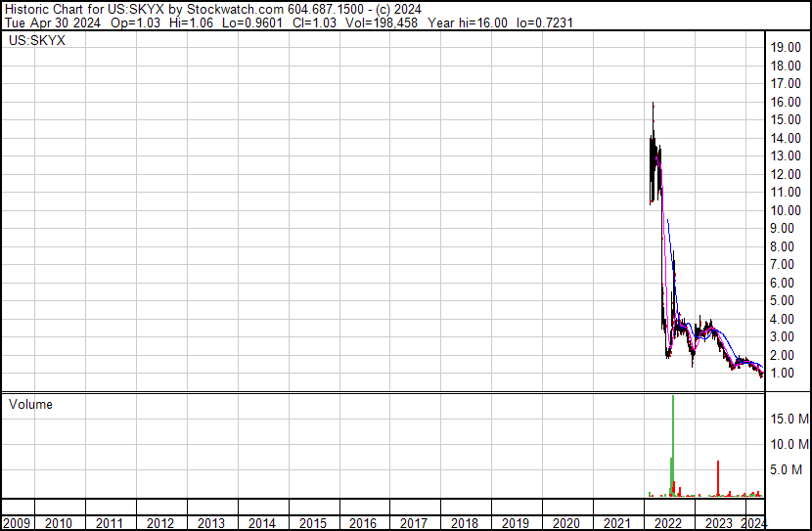The image size is (812, 531).
Task: Click the 19.00 price axis label
Action: tap(785, 47)
